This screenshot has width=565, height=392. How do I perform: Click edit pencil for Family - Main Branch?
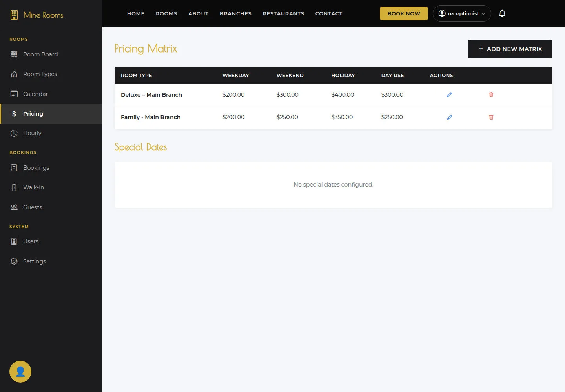pyautogui.click(x=449, y=117)
